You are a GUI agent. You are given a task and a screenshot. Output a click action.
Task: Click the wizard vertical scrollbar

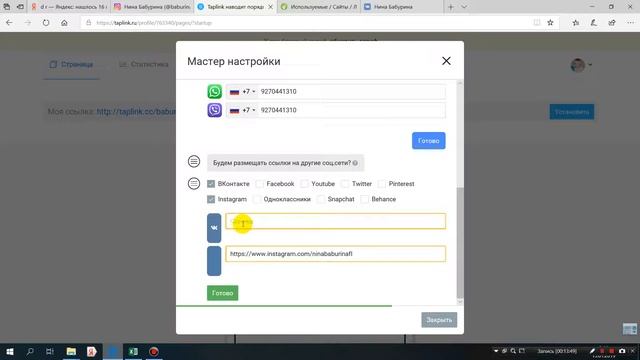pos(460,243)
